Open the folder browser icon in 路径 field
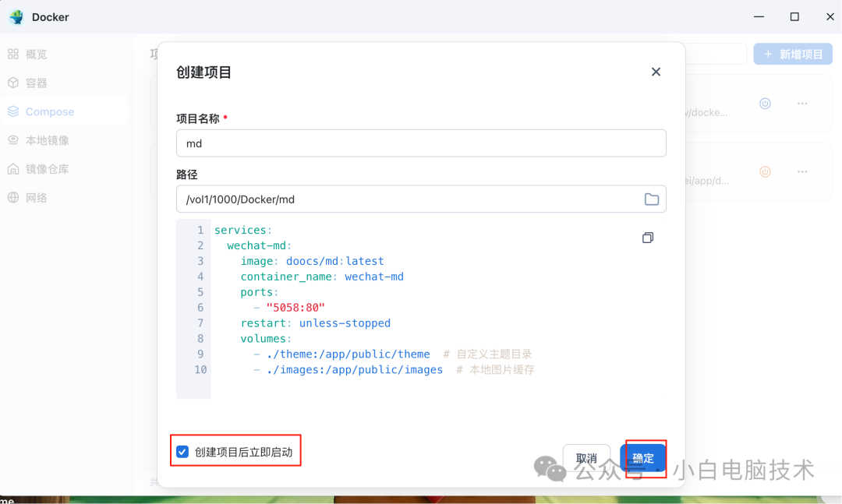This screenshot has width=842, height=504. click(x=651, y=199)
